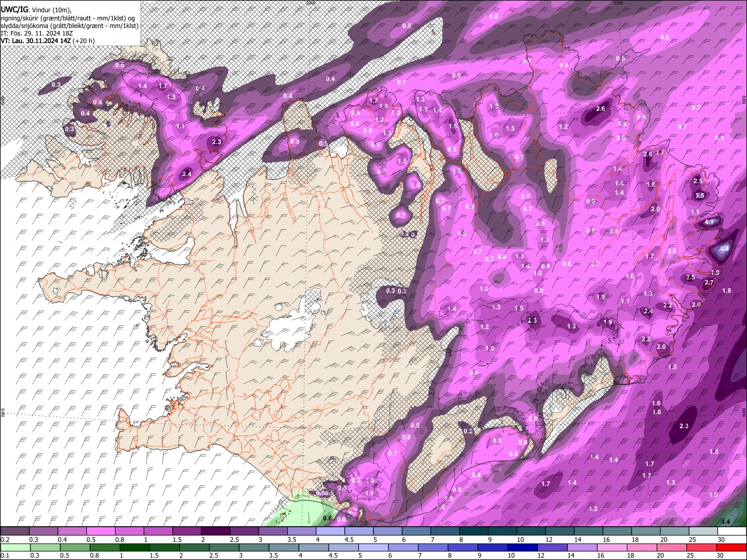Click the '(+20 h)' forecast offset text
This screenshot has width=747, height=560.
tap(84, 41)
